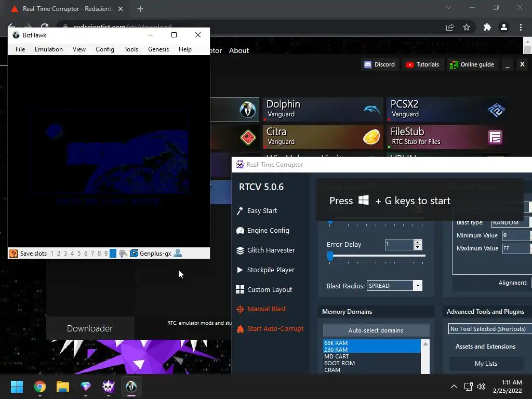Switch to BizHawk via its taskbar icon
This screenshot has height=399, width=532.
coord(131,387)
